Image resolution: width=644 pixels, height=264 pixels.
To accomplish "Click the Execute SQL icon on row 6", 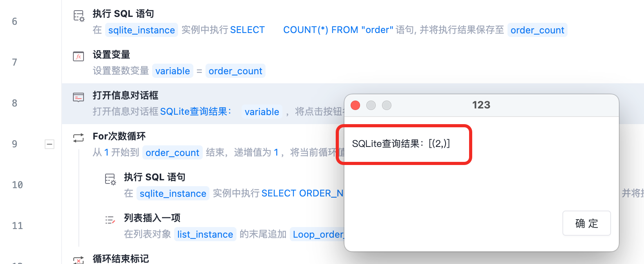I will point(79,16).
